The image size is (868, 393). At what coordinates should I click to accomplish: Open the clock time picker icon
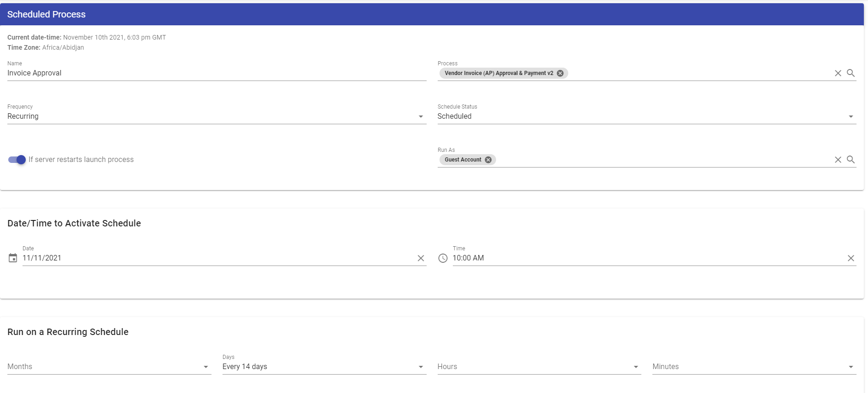click(x=443, y=258)
